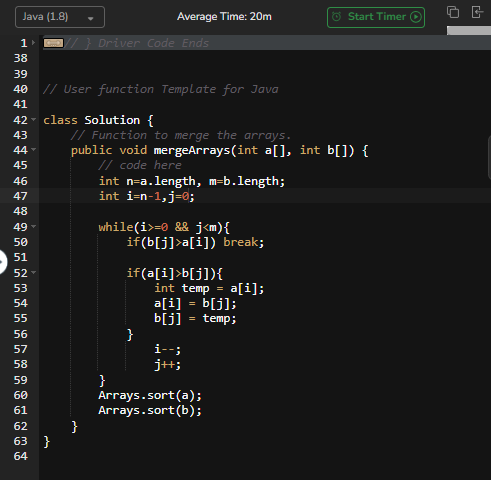
Task: Collapse the if block fold at line 52
Action: pos(33,272)
